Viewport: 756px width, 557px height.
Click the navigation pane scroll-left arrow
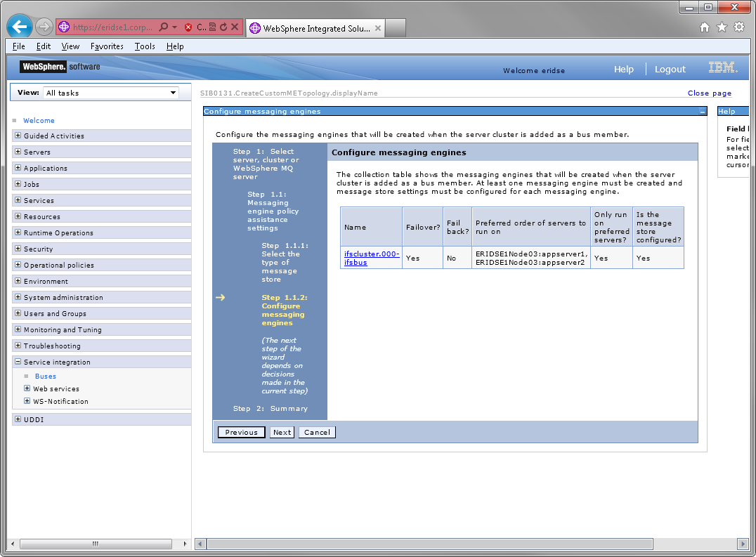[x=13, y=544]
